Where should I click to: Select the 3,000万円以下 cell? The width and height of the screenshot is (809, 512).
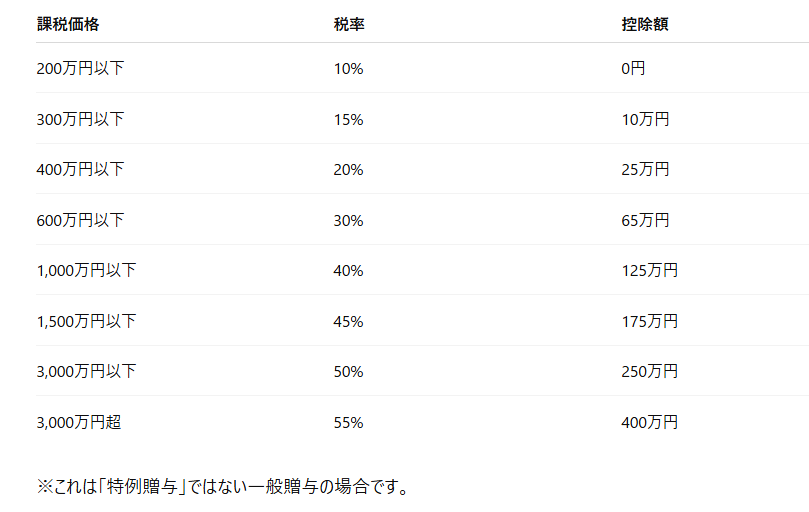tap(86, 372)
